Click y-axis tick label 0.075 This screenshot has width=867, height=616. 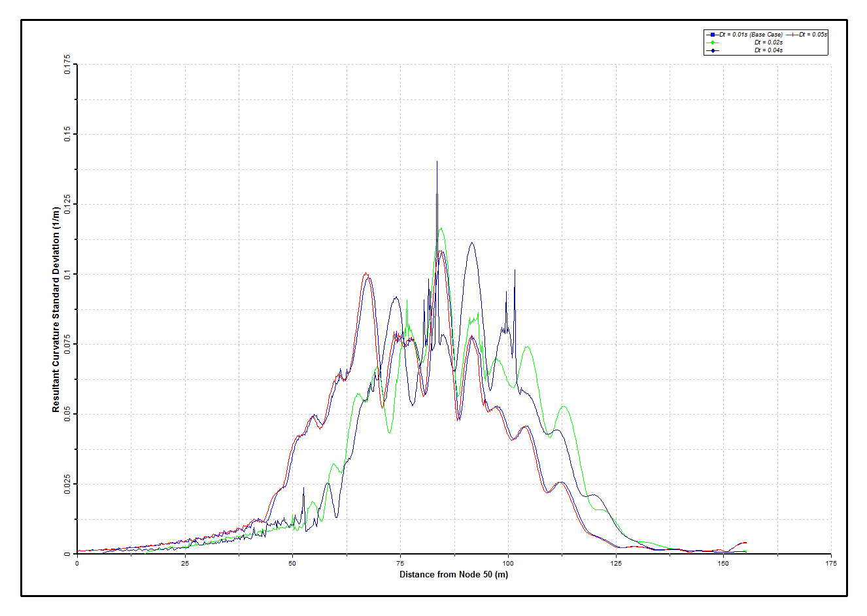click(x=67, y=344)
